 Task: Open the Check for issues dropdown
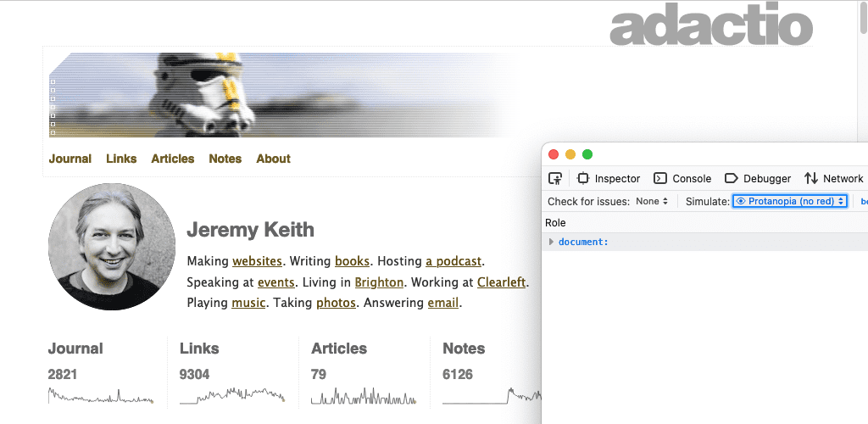tap(653, 201)
